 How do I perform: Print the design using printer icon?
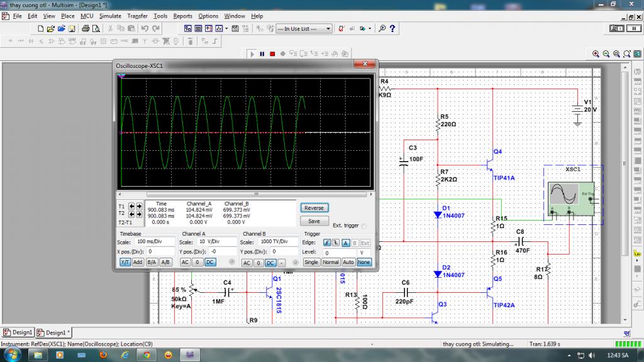pos(86,29)
